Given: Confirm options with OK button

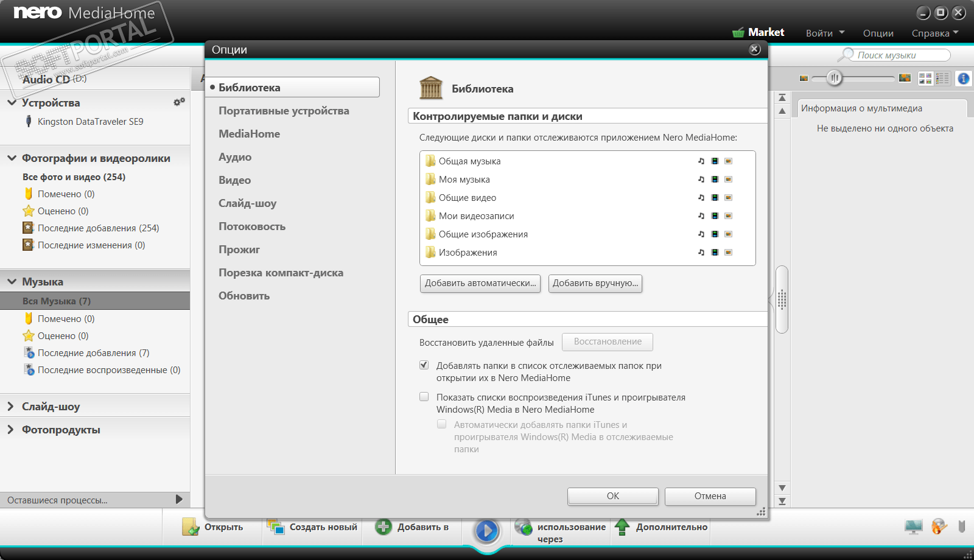Looking at the screenshot, I should pos(613,496).
